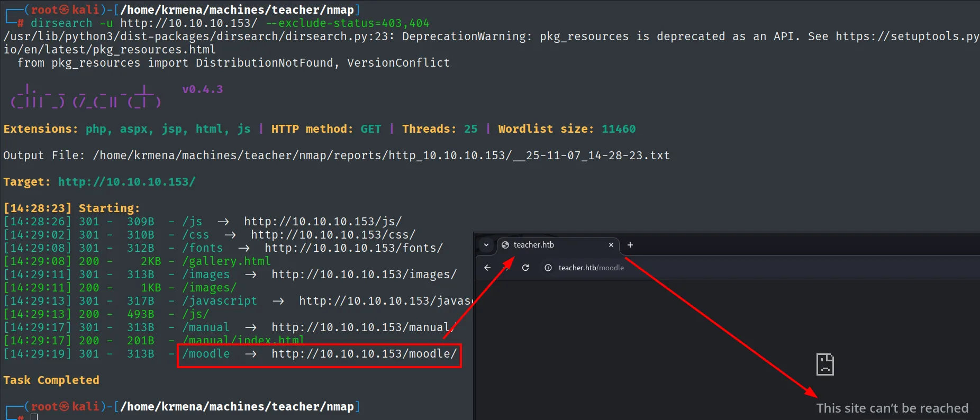The width and height of the screenshot is (980, 420).
Task: Switch to the teacher.htb browser tab
Action: click(x=558, y=245)
